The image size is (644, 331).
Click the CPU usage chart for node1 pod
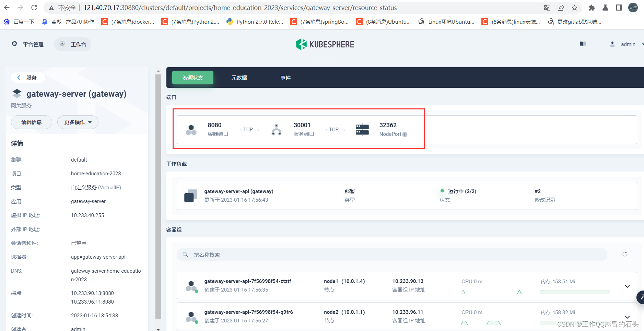pos(496,292)
